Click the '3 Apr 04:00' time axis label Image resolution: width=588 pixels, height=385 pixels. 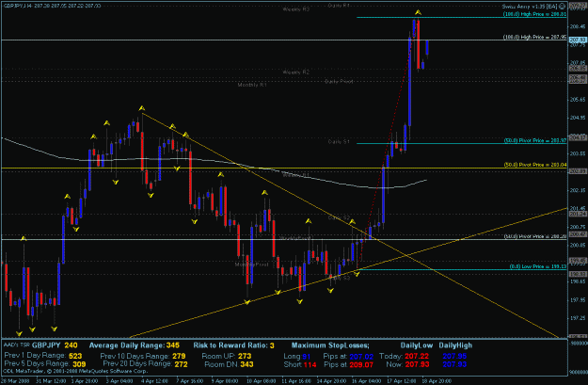pos(119,381)
